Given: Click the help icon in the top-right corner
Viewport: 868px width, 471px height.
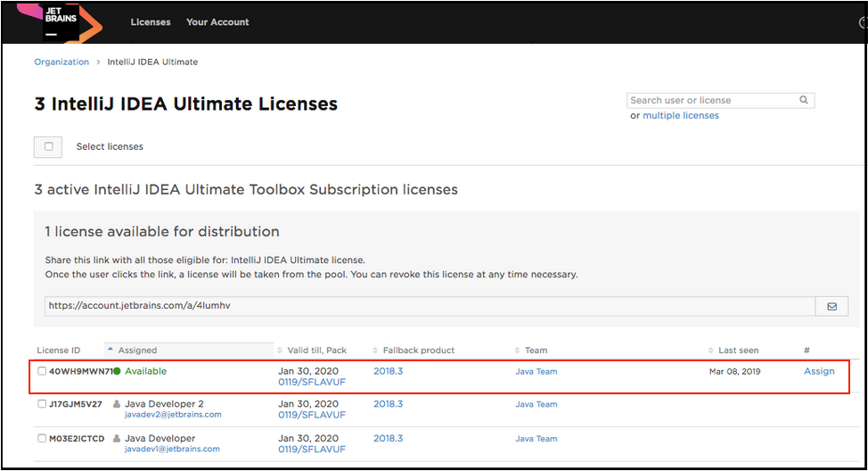Looking at the screenshot, I should (x=863, y=23).
